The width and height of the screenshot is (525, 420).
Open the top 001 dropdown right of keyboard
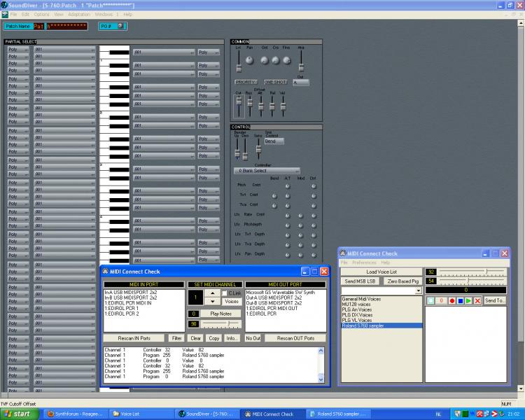point(164,52)
